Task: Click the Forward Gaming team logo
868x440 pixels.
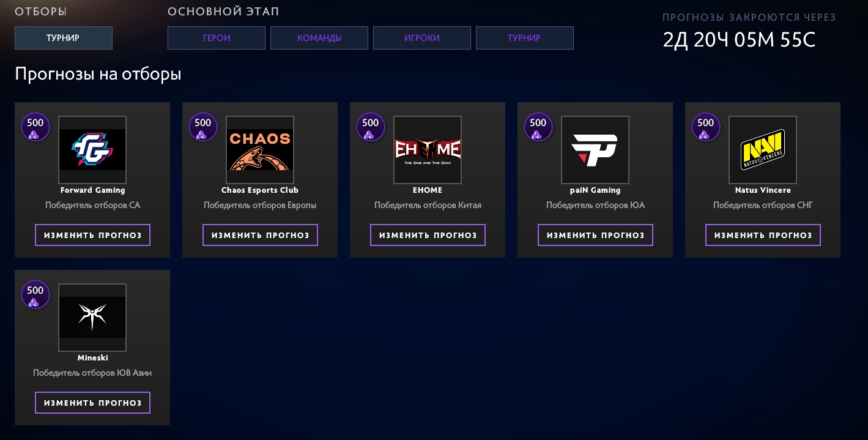Action: click(x=92, y=149)
